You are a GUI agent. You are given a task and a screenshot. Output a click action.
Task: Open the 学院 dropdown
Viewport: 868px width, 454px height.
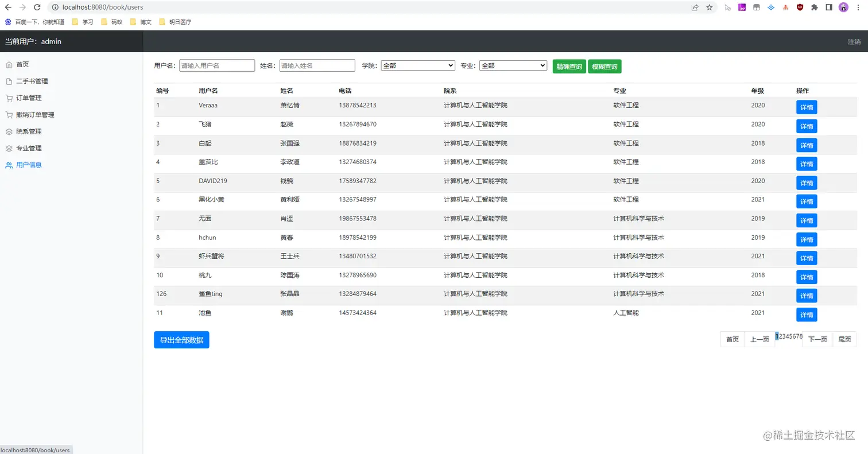418,65
